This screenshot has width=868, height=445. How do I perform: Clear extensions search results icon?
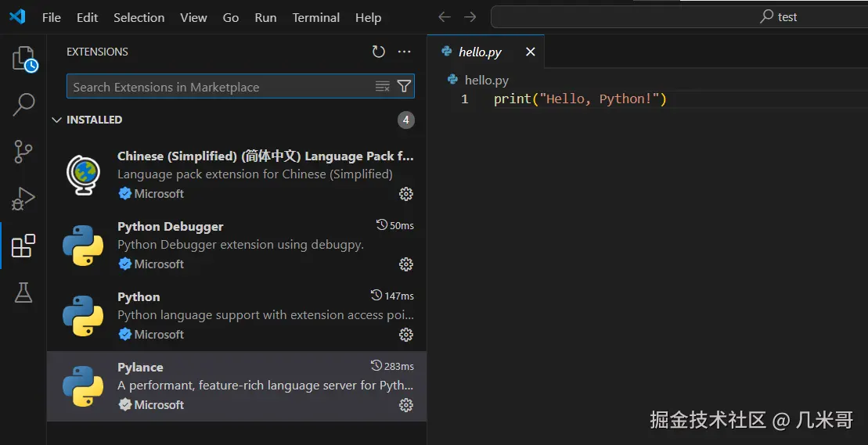pos(382,87)
